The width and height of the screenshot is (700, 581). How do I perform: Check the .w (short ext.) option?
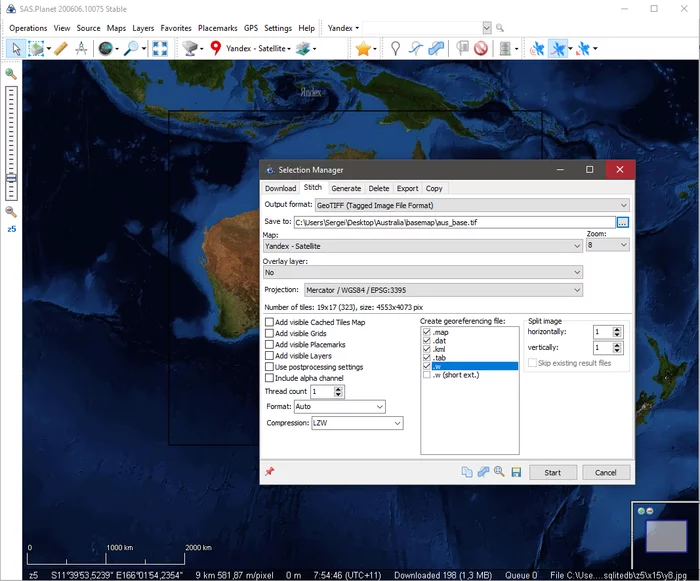(427, 375)
